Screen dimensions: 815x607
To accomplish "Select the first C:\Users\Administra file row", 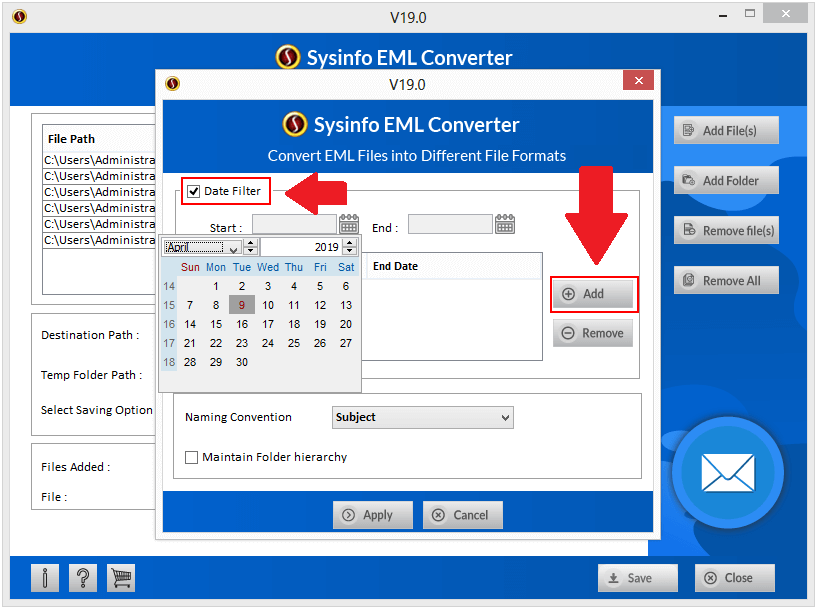I will [x=99, y=160].
